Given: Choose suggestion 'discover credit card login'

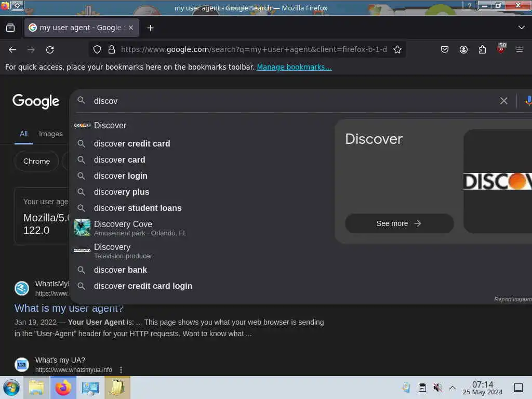Looking at the screenshot, I should [202, 286].
